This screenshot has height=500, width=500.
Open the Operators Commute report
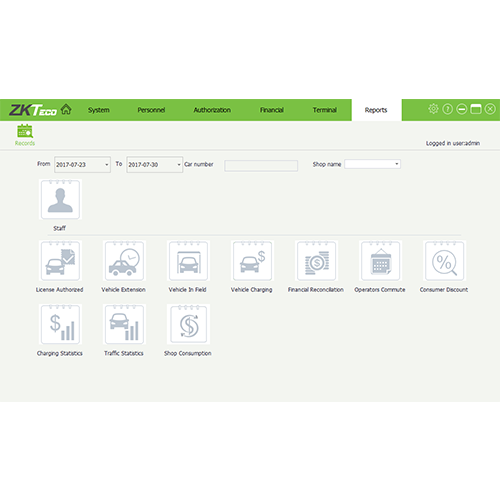pyautogui.click(x=380, y=261)
